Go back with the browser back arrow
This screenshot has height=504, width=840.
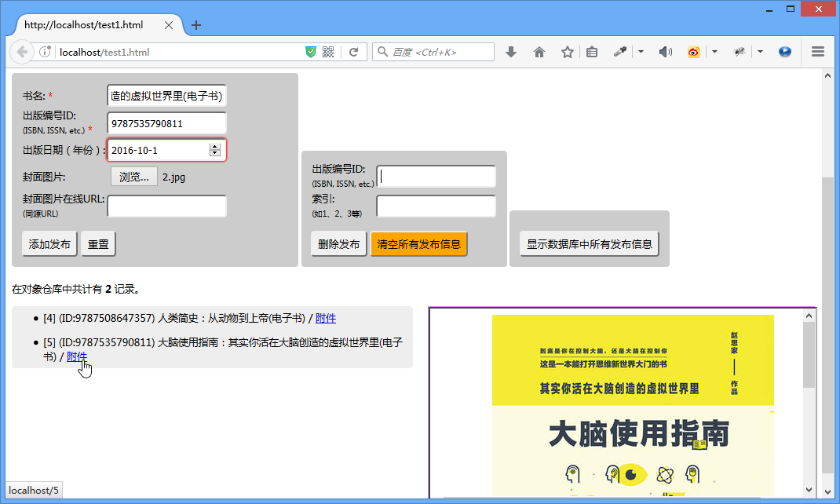(x=22, y=52)
